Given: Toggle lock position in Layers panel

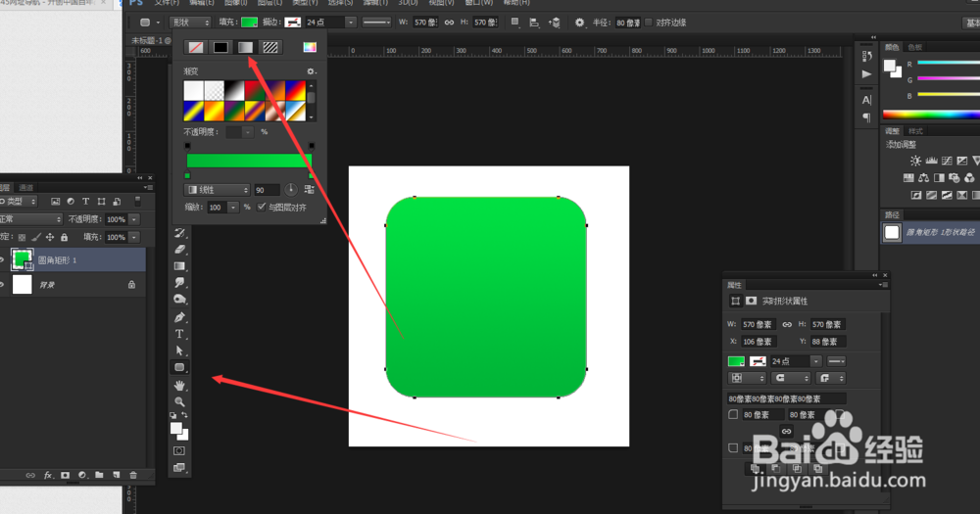Looking at the screenshot, I should pos(49,237).
